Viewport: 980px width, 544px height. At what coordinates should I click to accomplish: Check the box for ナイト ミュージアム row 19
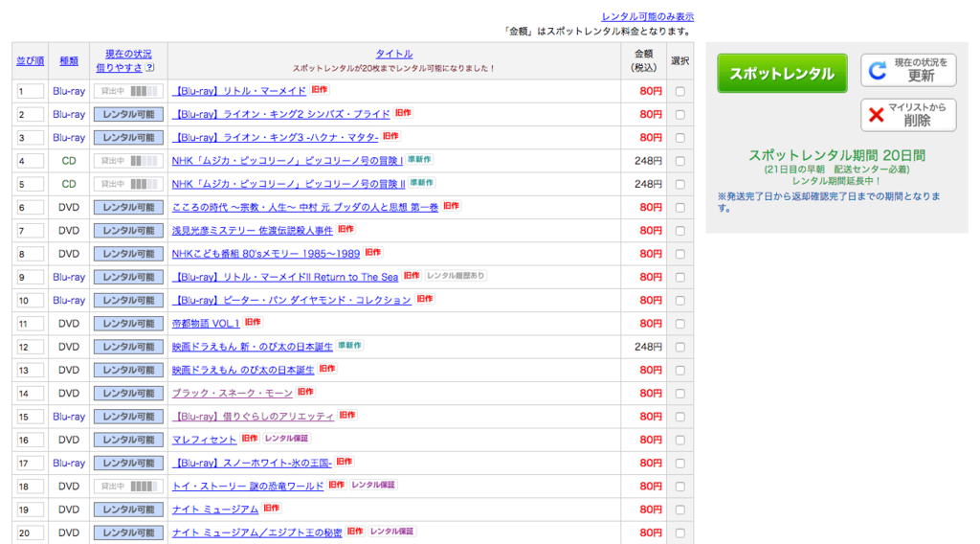[680, 510]
